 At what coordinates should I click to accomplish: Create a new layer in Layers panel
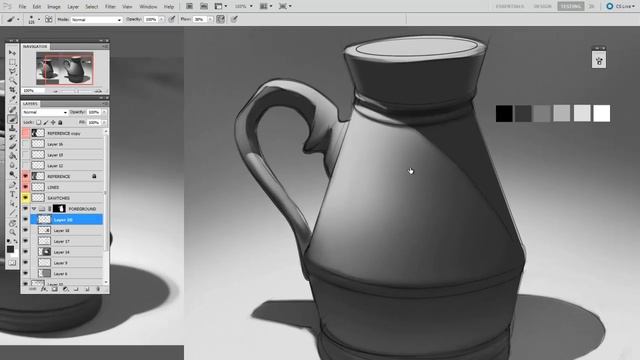87,289
